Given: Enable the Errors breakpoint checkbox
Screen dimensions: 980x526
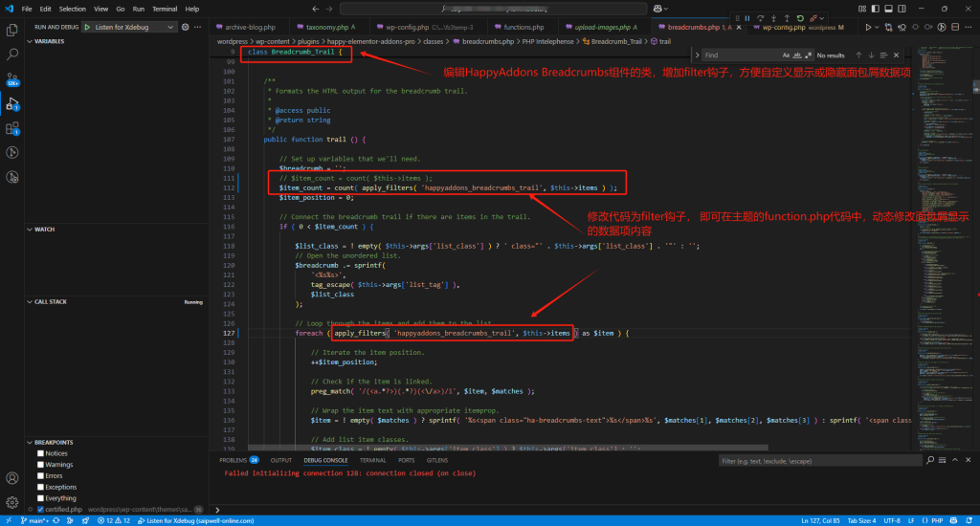Looking at the screenshot, I should (x=40, y=476).
